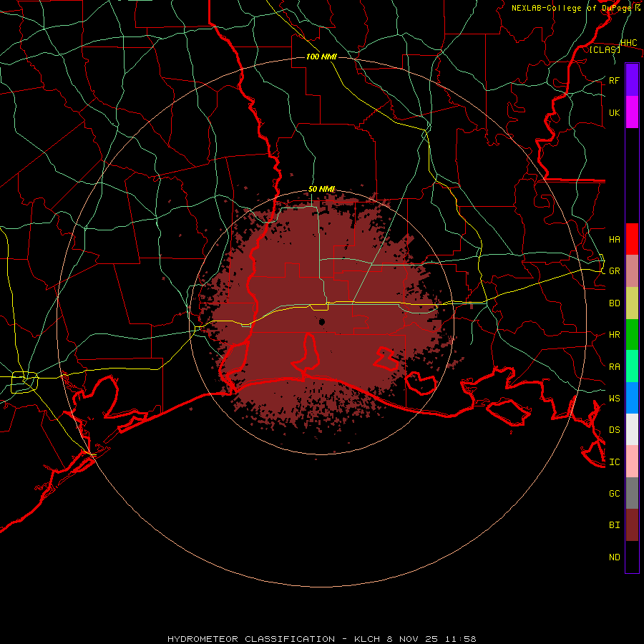Viewport: 644px width, 644px height.
Task: Click the BI legend label
Action: click(x=614, y=525)
